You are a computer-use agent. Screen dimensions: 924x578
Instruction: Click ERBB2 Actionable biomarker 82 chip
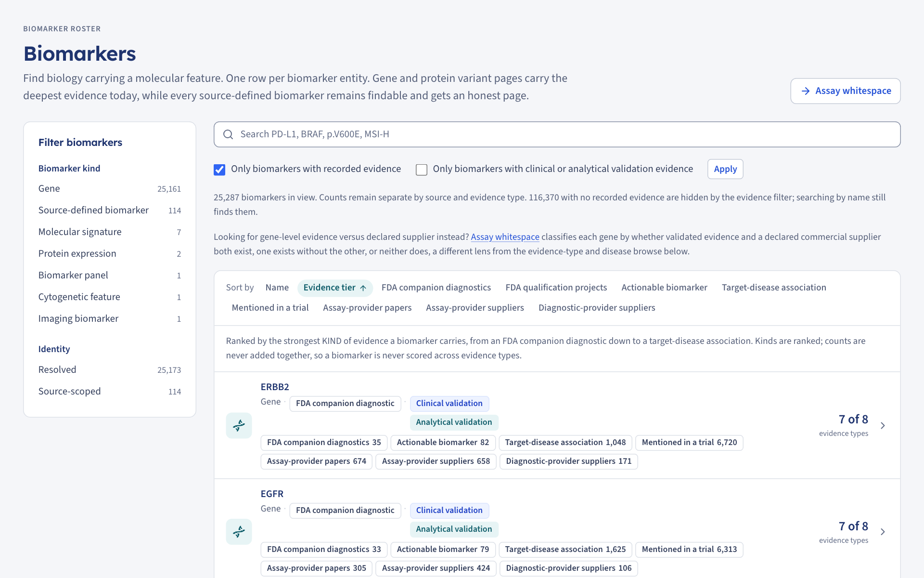point(443,443)
